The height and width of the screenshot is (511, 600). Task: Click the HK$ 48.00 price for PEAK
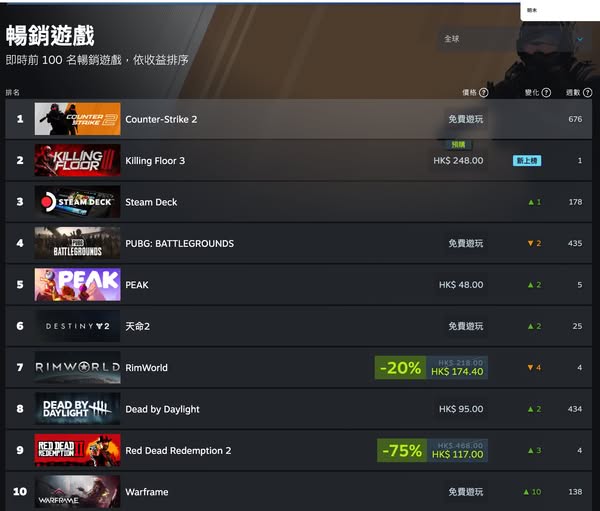tap(461, 285)
